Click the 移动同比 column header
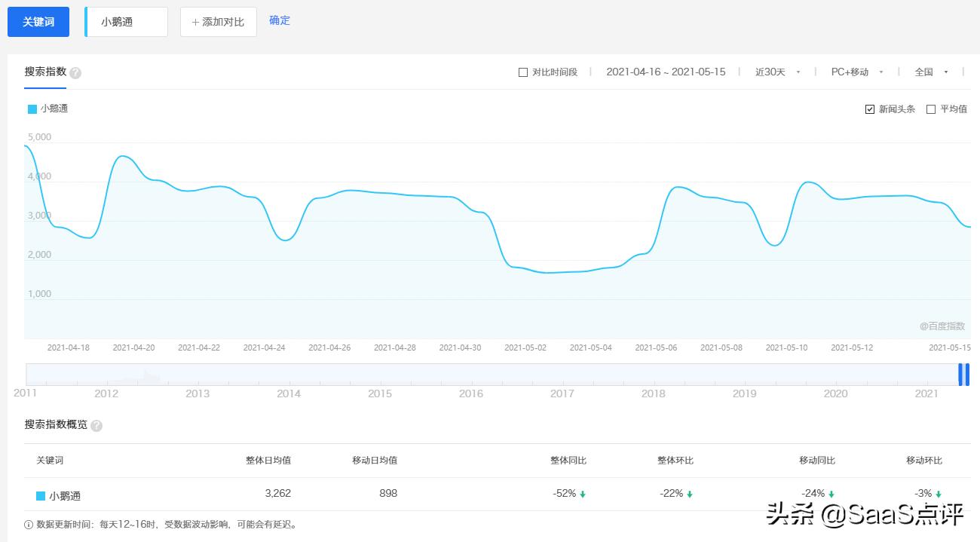The width and height of the screenshot is (980, 542). click(x=817, y=461)
